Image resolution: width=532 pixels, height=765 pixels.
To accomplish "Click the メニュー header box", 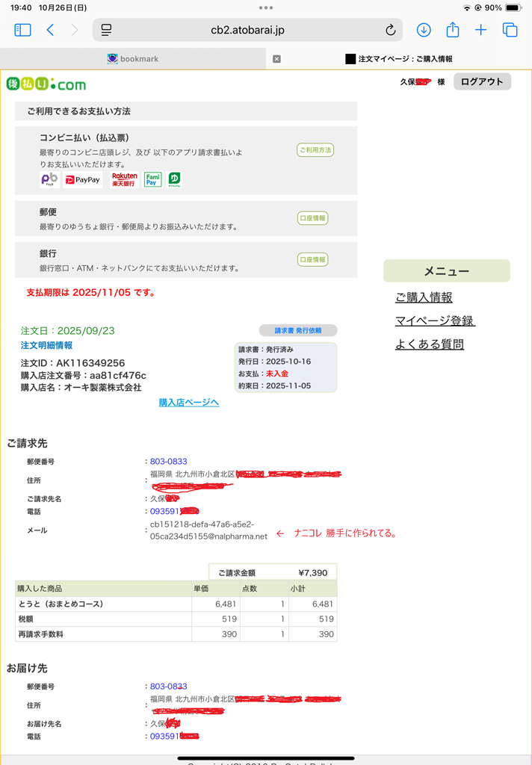I will tap(447, 270).
